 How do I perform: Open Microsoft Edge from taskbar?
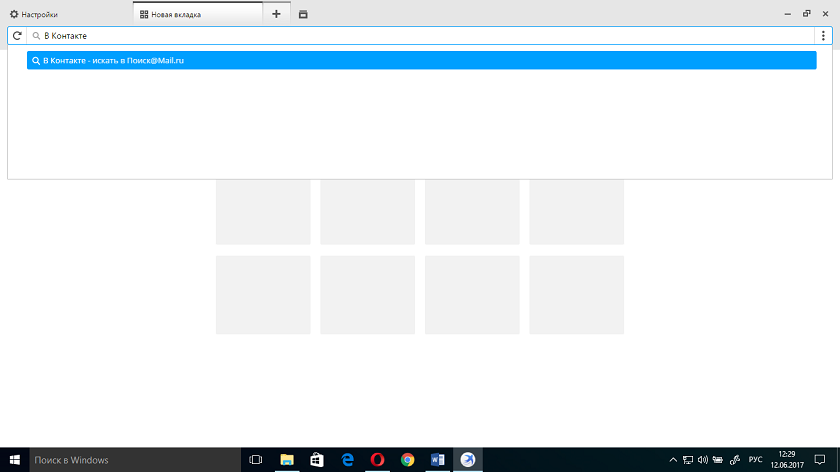pos(347,460)
